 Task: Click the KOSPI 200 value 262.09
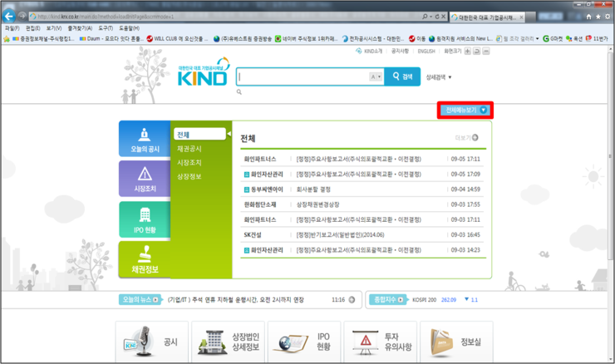click(449, 300)
